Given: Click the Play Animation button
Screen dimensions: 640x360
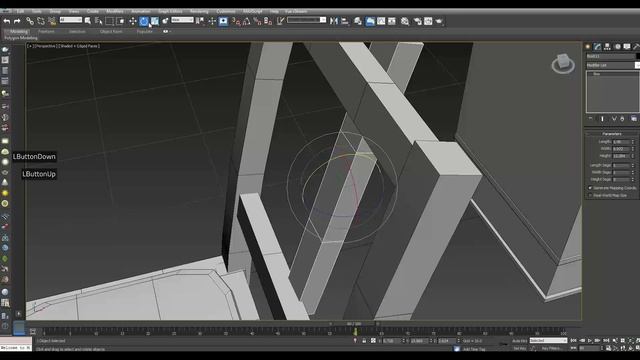Looking at the screenshot, I should [x=590, y=340].
